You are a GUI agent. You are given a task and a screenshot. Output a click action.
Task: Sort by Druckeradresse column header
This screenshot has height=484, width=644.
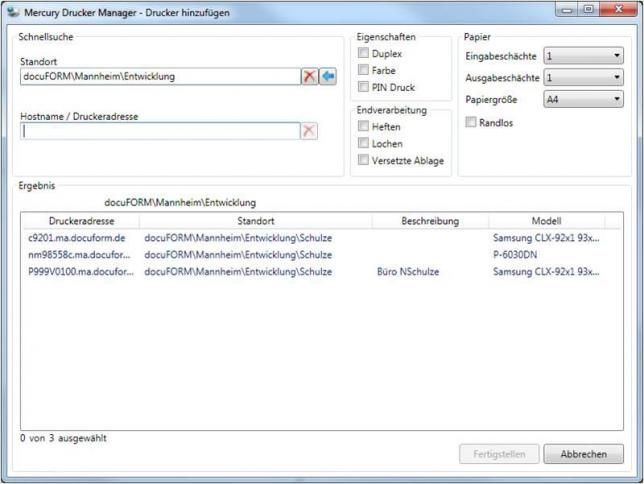[x=80, y=221]
